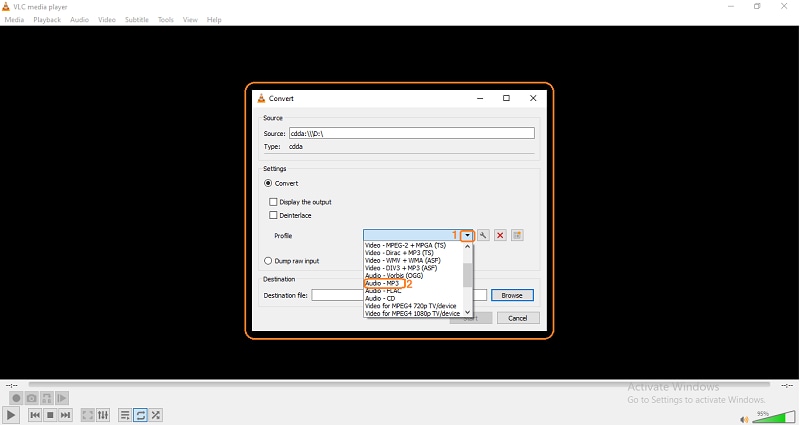800x425 pixels.
Task: Click the elapsed time label at left
Action: [x=11, y=386]
